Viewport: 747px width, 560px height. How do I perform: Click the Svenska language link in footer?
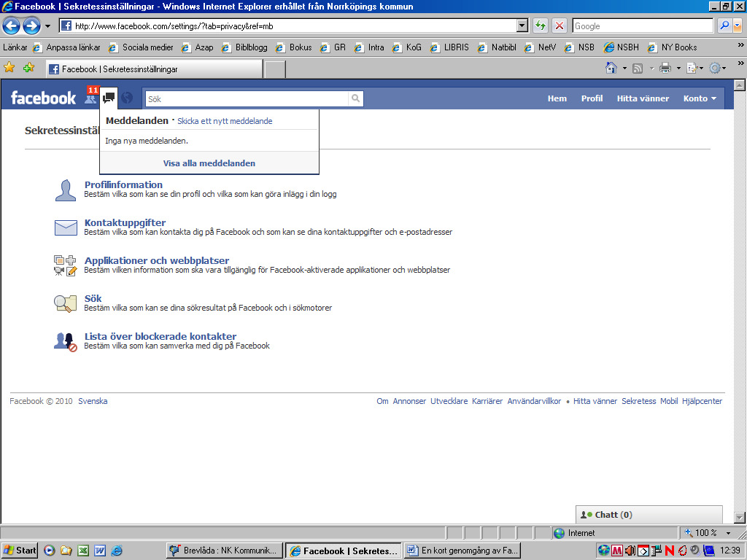(93, 401)
